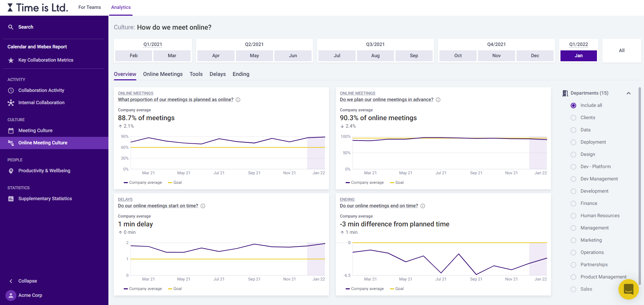Click the calendar icon beside Meeting Culture
Viewport: 644px width, 305px height.
(x=11, y=131)
